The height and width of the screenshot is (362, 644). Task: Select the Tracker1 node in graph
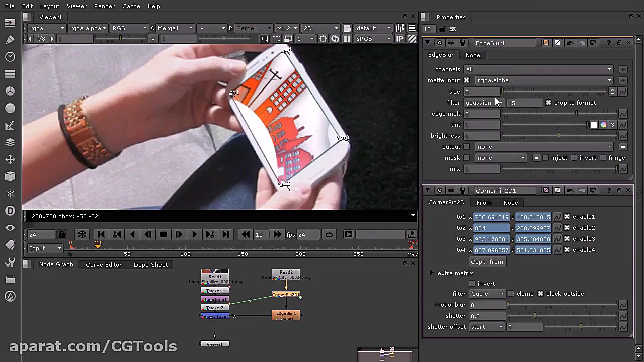[x=215, y=291]
